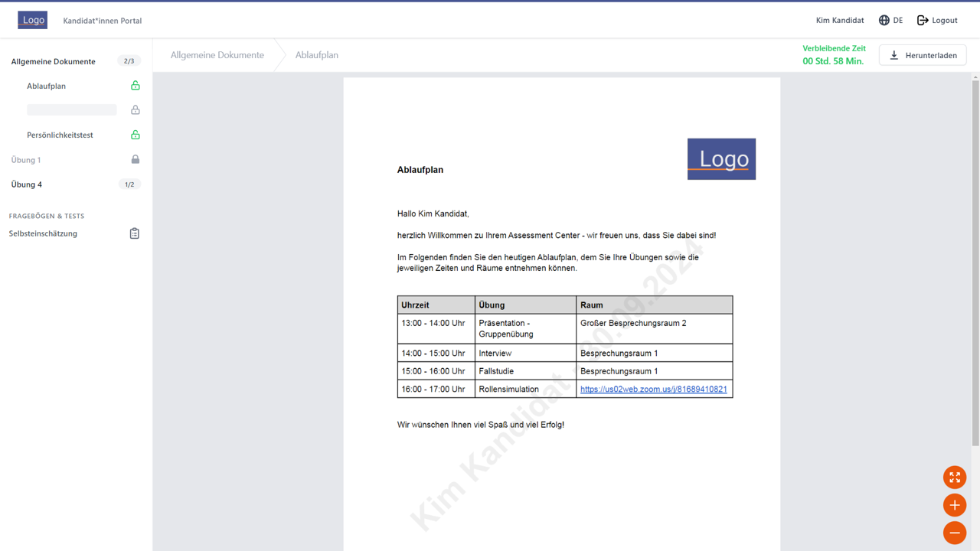Click the Großer Besprechungsraum 2 cell
980x551 pixels.
point(655,328)
